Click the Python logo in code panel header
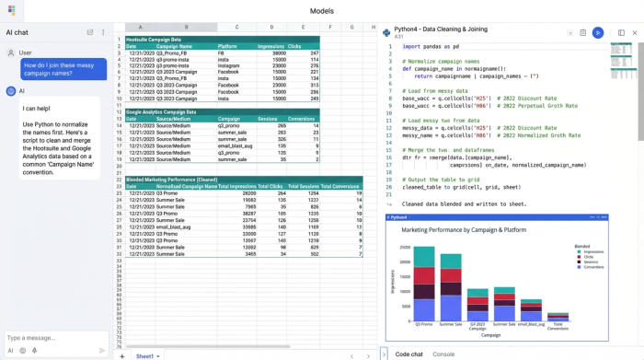Image resolution: width=644 pixels, height=360 pixels. [x=386, y=32]
